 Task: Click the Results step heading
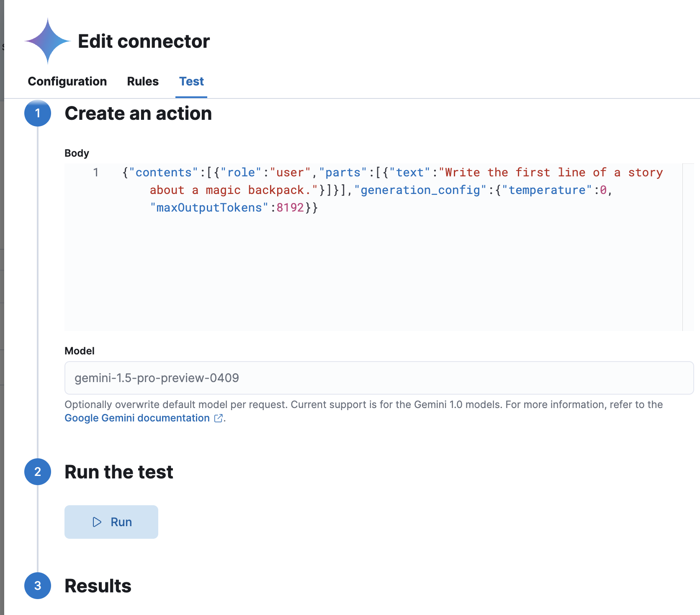click(98, 586)
